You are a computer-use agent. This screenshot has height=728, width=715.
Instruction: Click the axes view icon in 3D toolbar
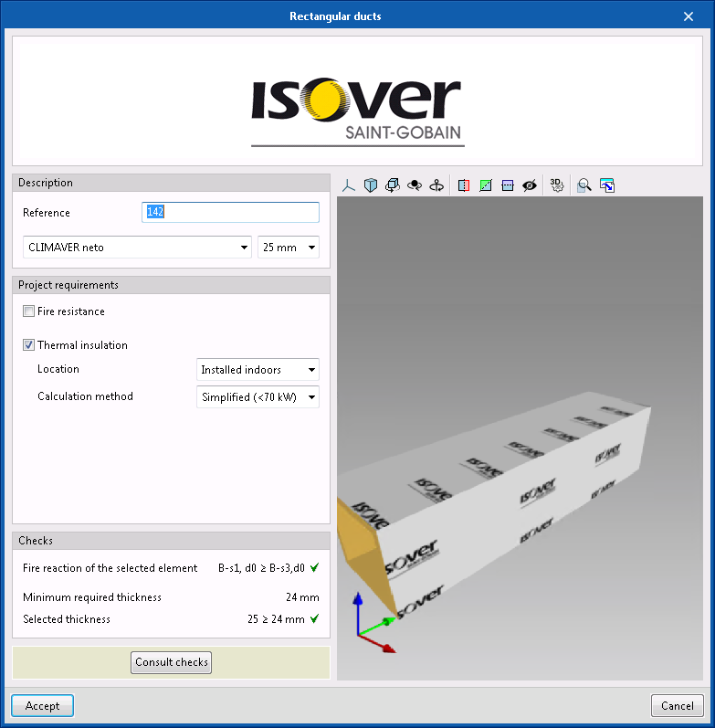(x=348, y=185)
